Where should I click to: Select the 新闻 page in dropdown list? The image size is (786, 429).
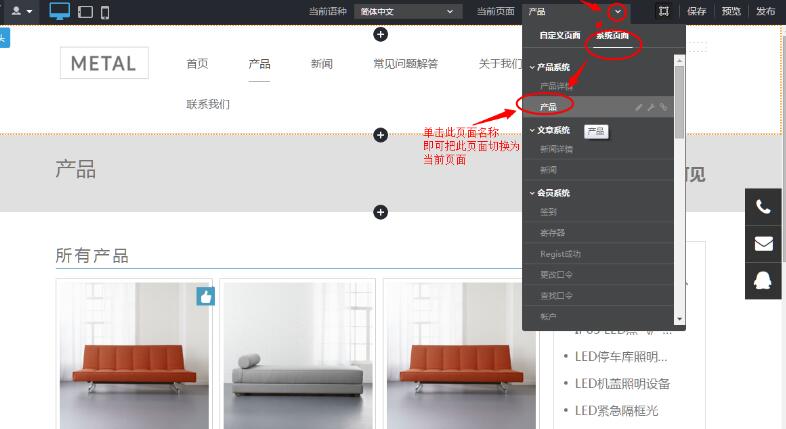(548, 170)
